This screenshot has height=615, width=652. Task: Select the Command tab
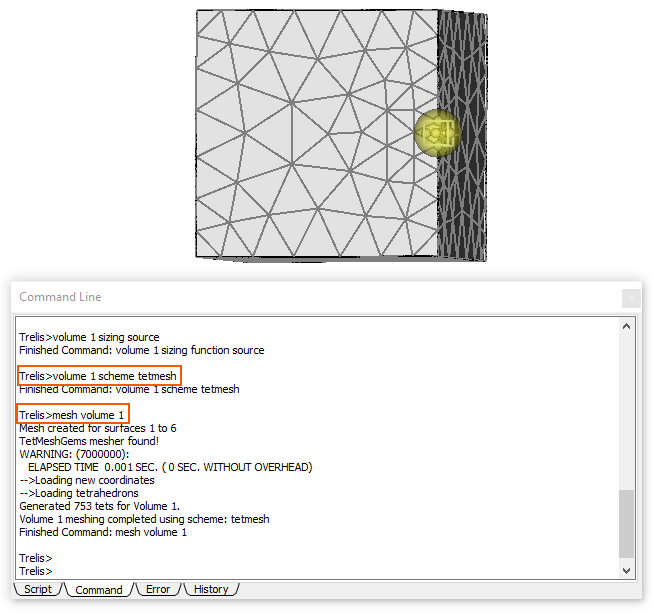pyautogui.click(x=98, y=590)
